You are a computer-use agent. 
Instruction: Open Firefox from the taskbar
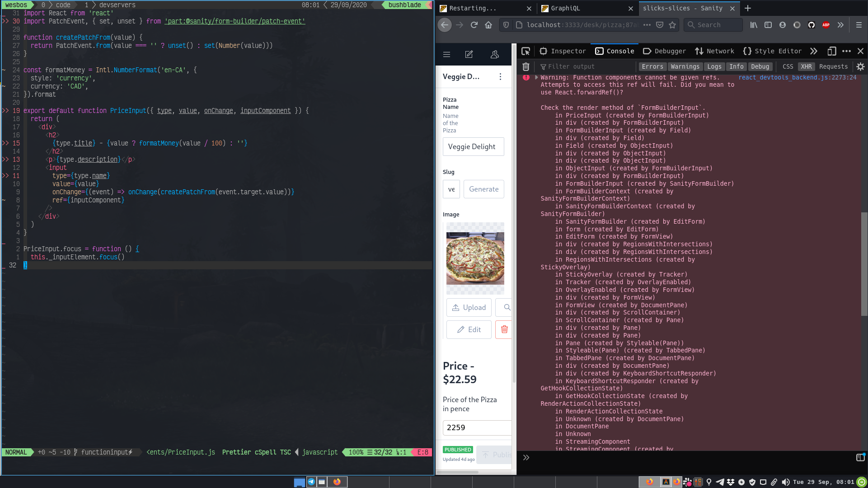[x=337, y=482]
